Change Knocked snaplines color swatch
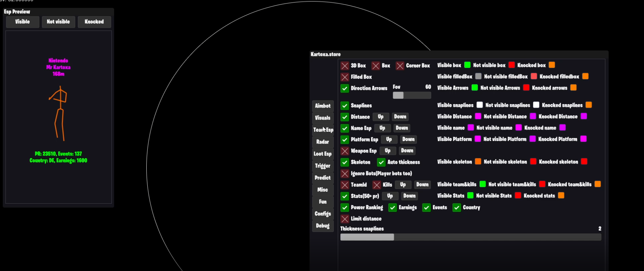The width and height of the screenshot is (644, 271). pyautogui.click(x=589, y=105)
